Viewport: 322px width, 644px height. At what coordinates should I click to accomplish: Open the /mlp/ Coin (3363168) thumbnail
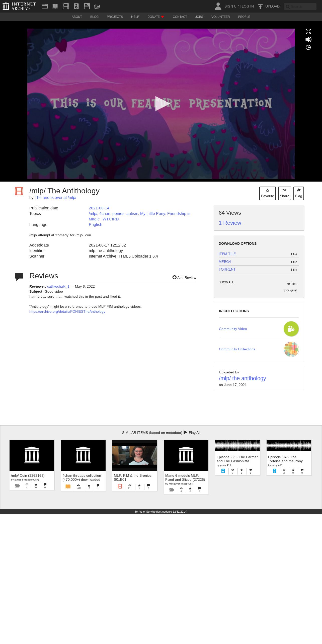(32, 455)
